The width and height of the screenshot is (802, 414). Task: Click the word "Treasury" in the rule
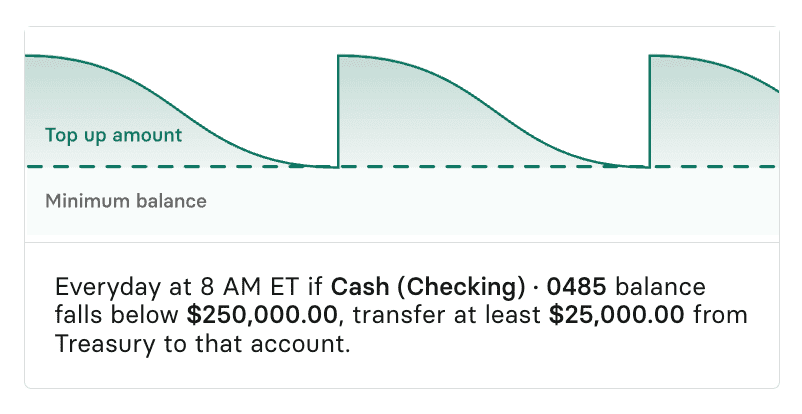(x=98, y=343)
